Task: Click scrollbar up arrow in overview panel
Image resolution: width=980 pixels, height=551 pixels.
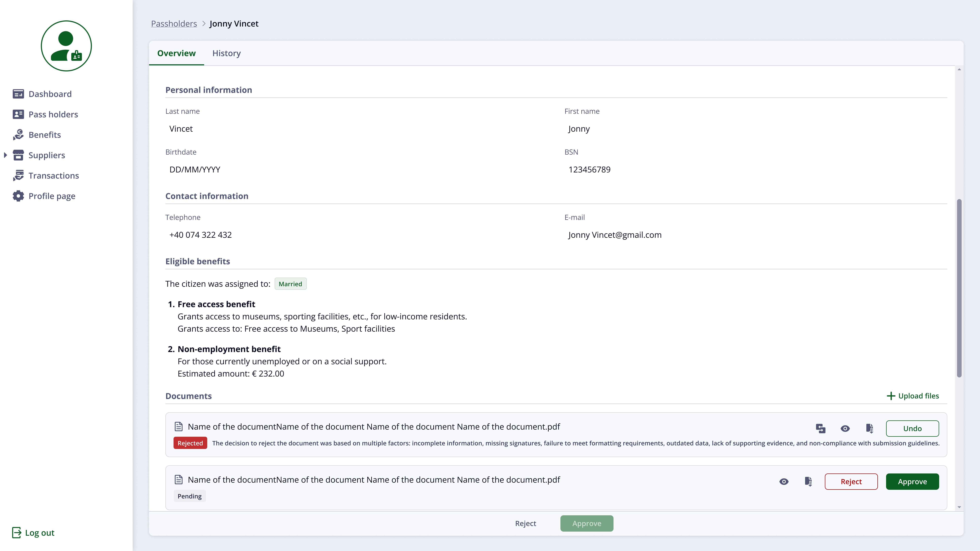Action: (x=959, y=70)
